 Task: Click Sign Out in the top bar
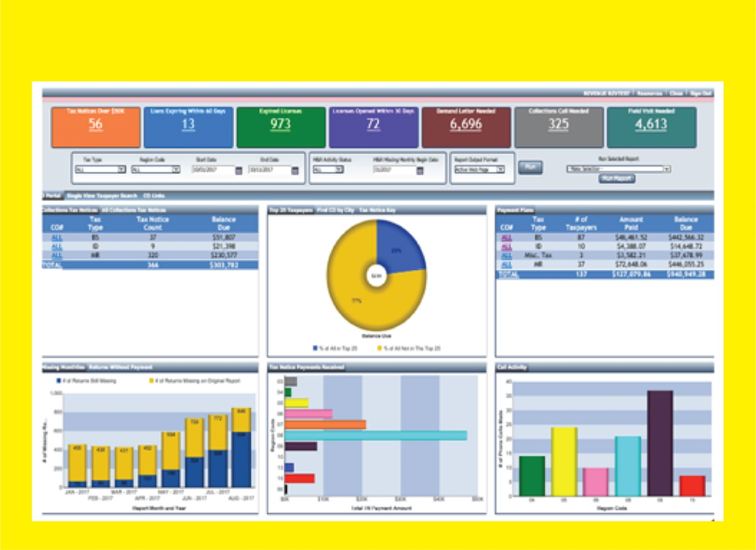coord(700,94)
